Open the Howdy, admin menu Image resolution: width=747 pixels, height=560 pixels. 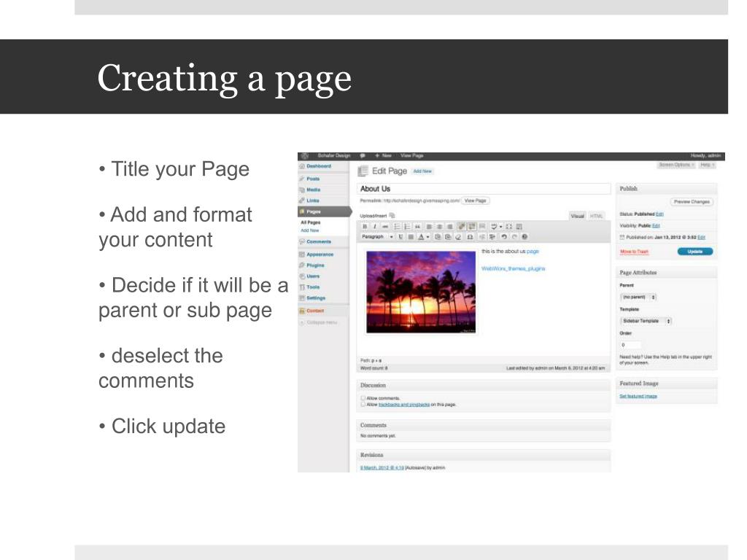(x=705, y=156)
